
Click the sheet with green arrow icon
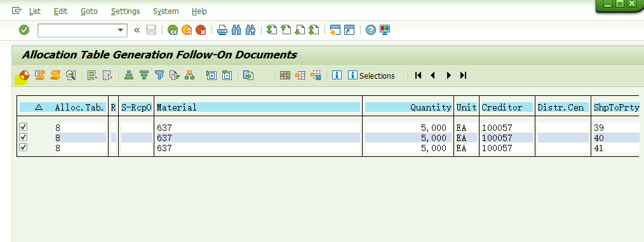click(x=175, y=75)
